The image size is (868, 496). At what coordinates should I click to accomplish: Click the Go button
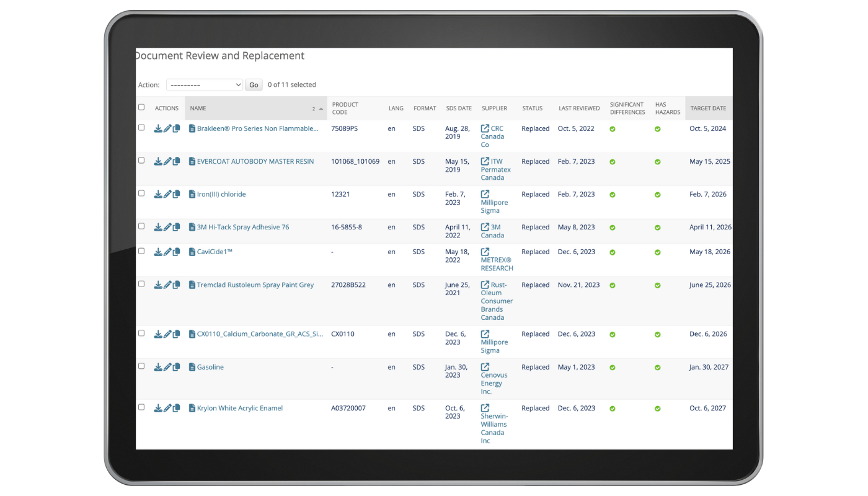(x=254, y=85)
